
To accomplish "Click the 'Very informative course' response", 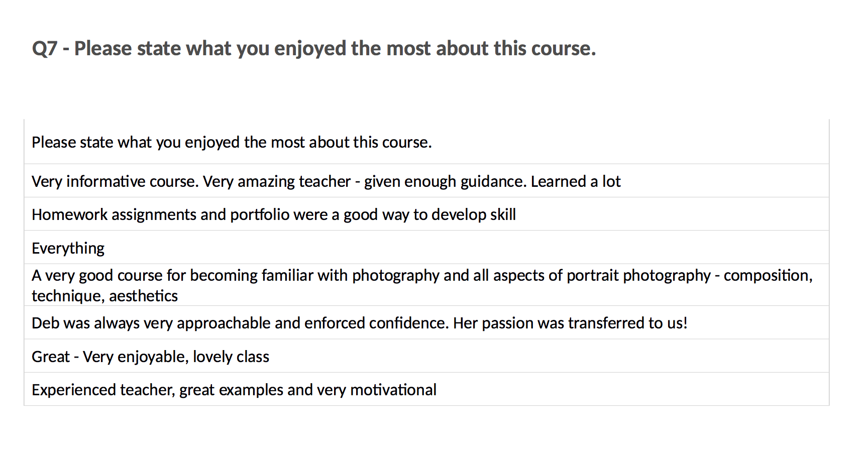I will pyautogui.click(x=326, y=181).
